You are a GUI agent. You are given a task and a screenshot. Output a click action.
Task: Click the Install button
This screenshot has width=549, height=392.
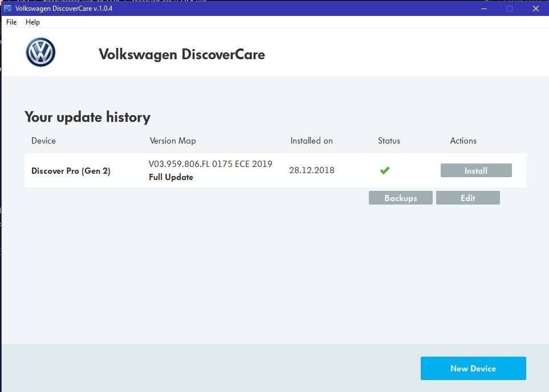pyautogui.click(x=475, y=170)
